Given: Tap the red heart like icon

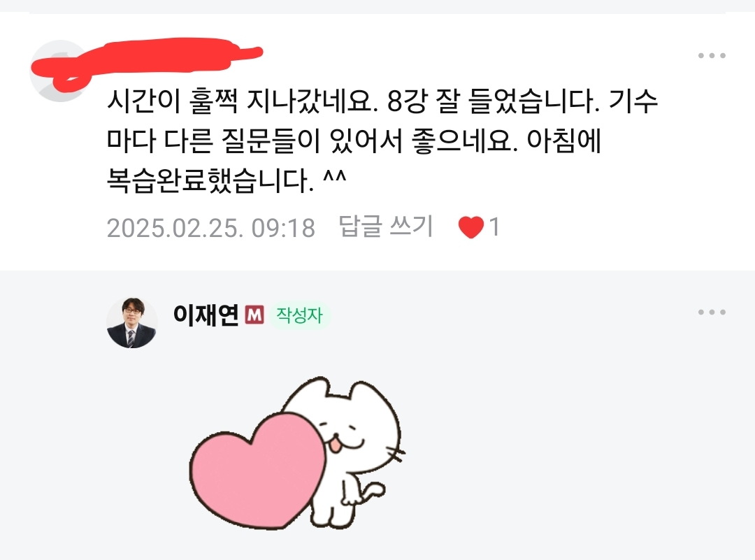Looking at the screenshot, I should point(471,227).
